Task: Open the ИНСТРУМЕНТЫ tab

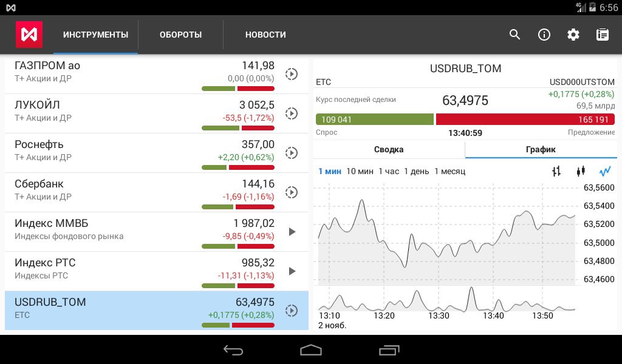Action: coord(95,35)
